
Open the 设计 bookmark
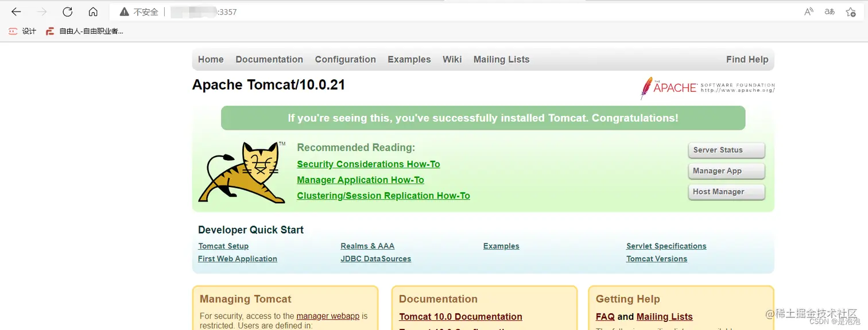tap(22, 31)
